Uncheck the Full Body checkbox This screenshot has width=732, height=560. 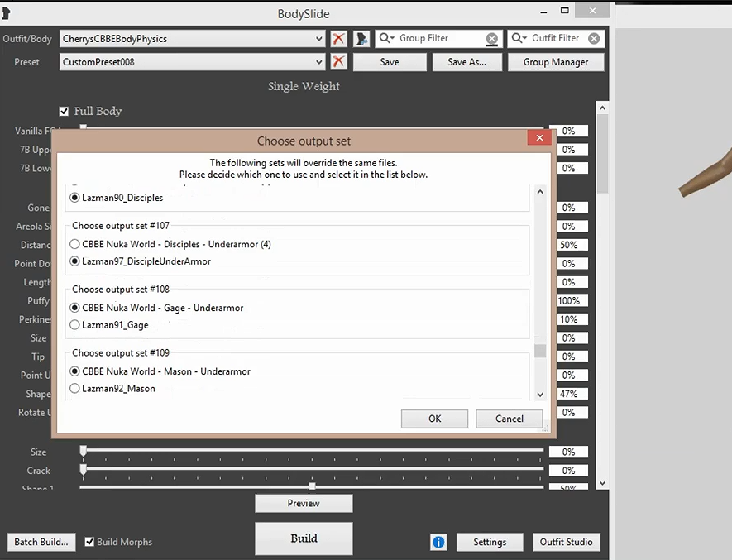[65, 111]
